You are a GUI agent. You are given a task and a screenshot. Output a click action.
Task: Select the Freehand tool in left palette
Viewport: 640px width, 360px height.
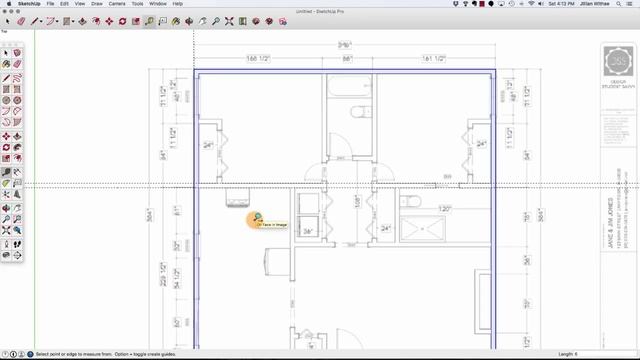pos(17,78)
